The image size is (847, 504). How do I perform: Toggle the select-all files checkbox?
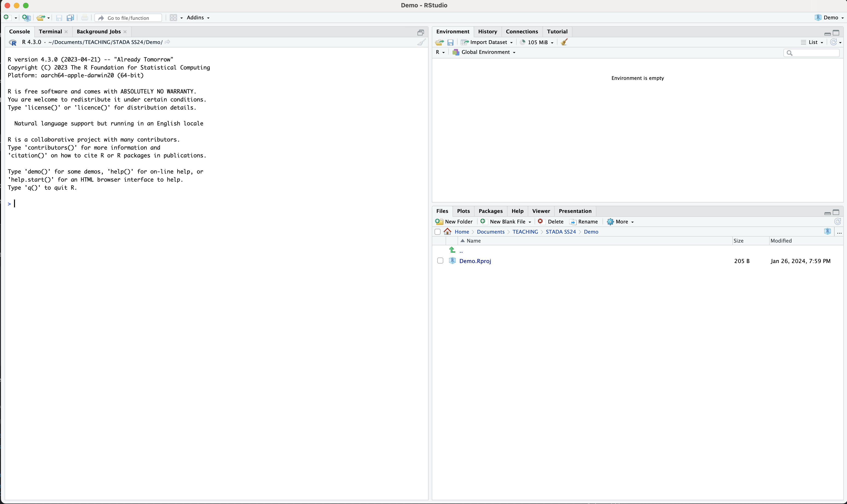coord(437,232)
